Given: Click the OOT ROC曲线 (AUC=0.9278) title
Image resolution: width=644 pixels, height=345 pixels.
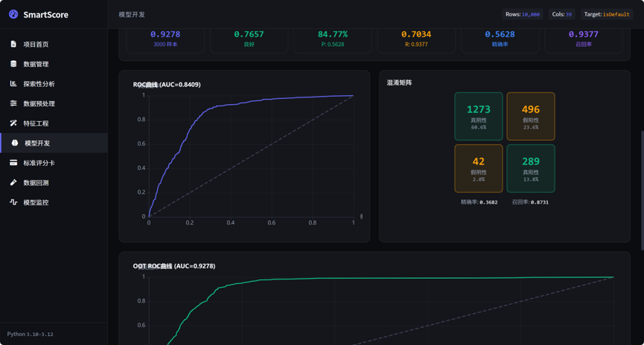Looking at the screenshot, I should 174,266.
